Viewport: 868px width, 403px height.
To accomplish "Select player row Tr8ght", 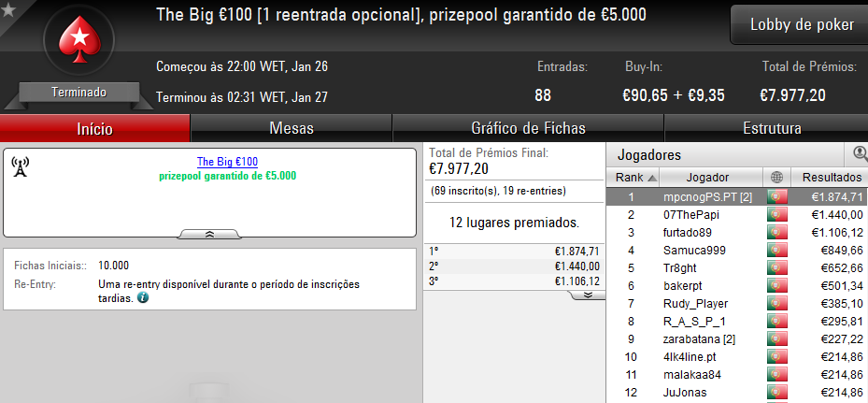I will tap(737, 267).
